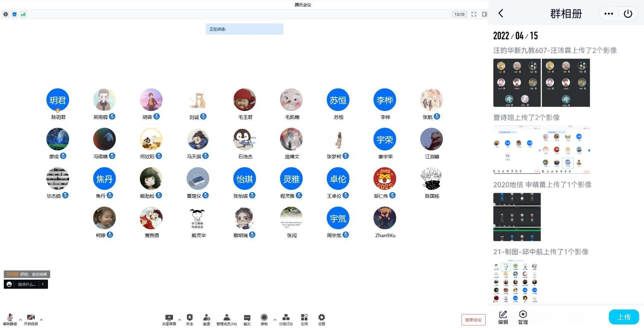
Task: Open the share screen tool
Action: 169,319
